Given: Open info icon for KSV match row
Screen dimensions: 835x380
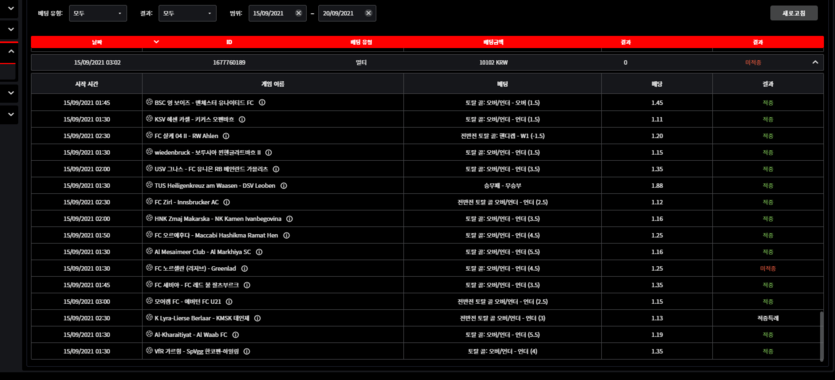Looking at the screenshot, I should point(242,120).
